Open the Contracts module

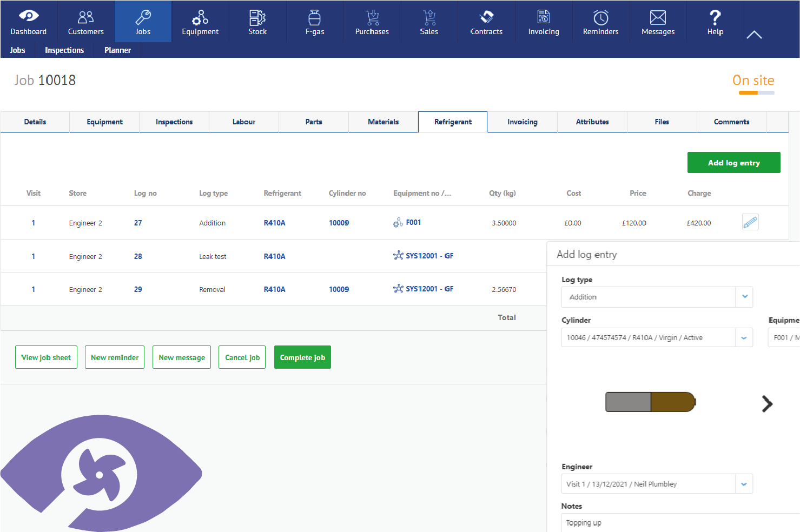486,22
